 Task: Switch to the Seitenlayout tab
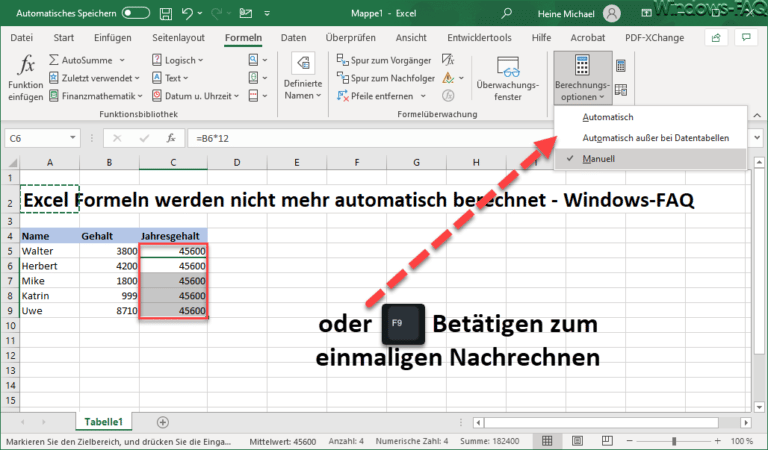point(178,38)
